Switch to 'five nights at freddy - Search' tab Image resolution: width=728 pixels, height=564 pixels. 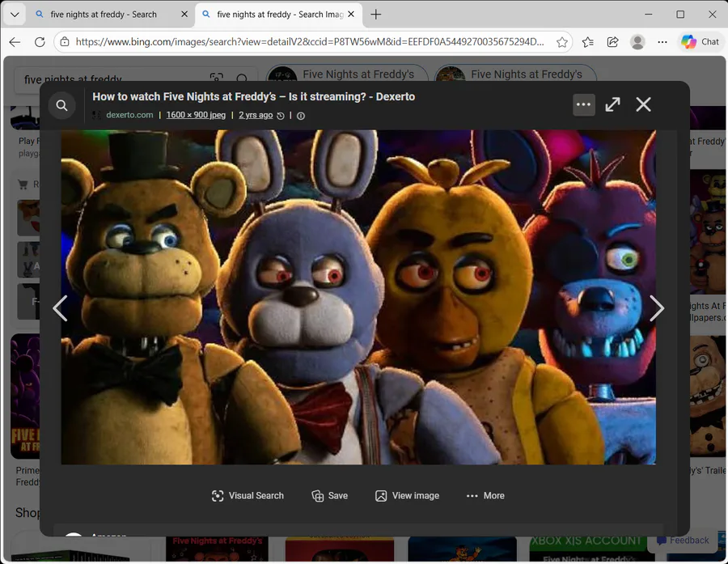tap(103, 15)
